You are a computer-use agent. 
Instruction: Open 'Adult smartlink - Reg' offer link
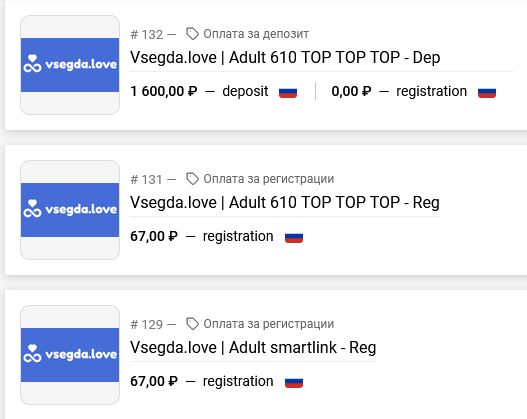(x=253, y=348)
